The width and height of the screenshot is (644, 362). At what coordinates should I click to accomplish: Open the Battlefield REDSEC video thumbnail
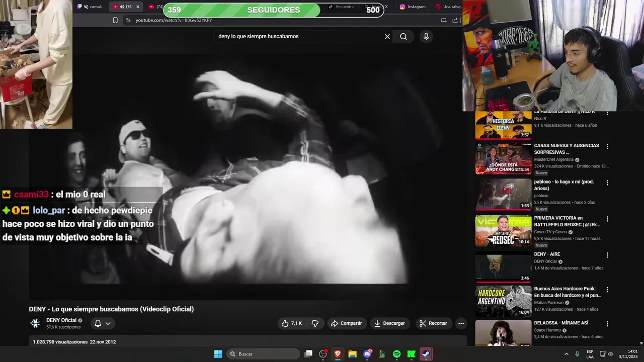[503, 231]
